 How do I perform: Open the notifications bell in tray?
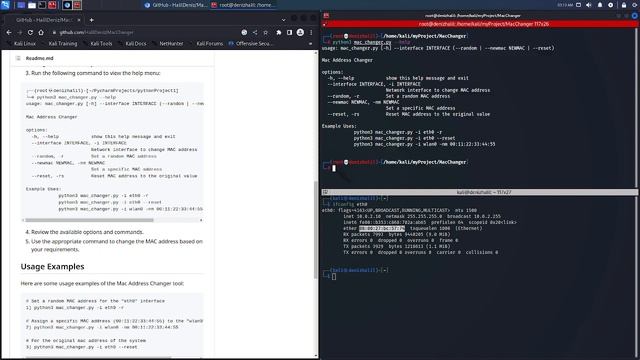[x=600, y=5]
